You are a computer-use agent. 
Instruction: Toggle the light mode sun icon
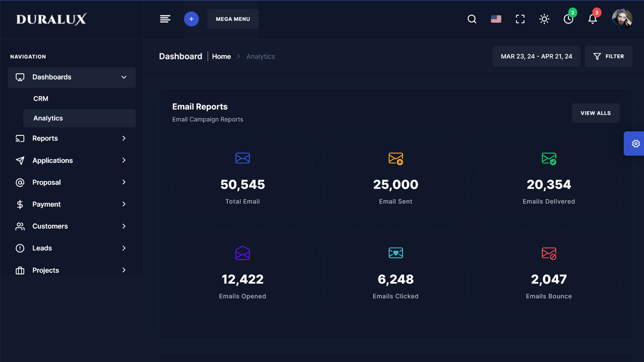click(544, 19)
